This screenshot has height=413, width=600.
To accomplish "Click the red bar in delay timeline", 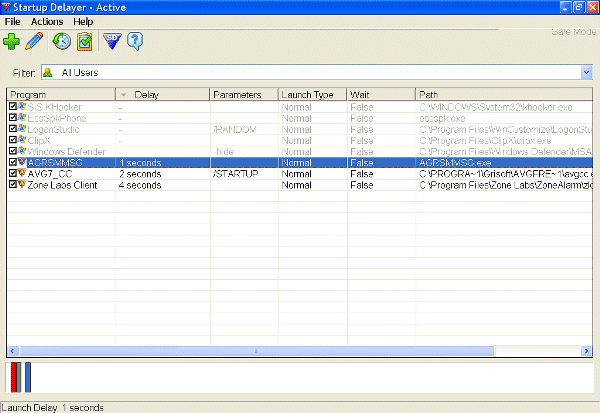I will pos(13,377).
